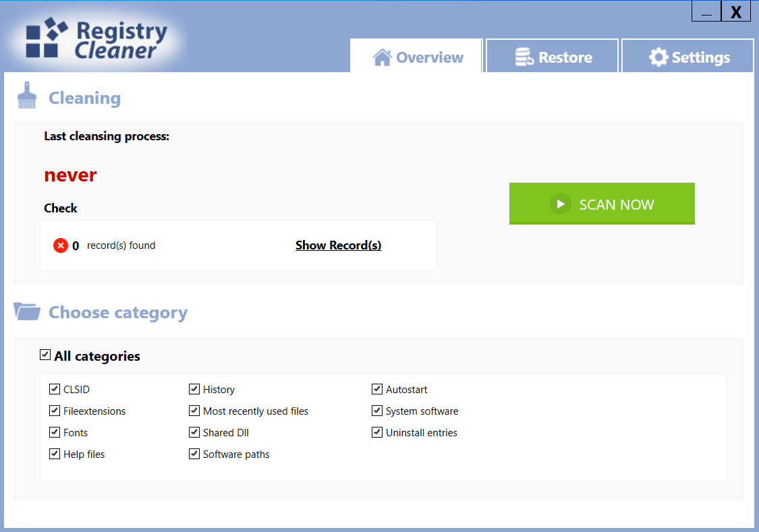
Task: Click the Overview house icon
Action: click(x=382, y=57)
